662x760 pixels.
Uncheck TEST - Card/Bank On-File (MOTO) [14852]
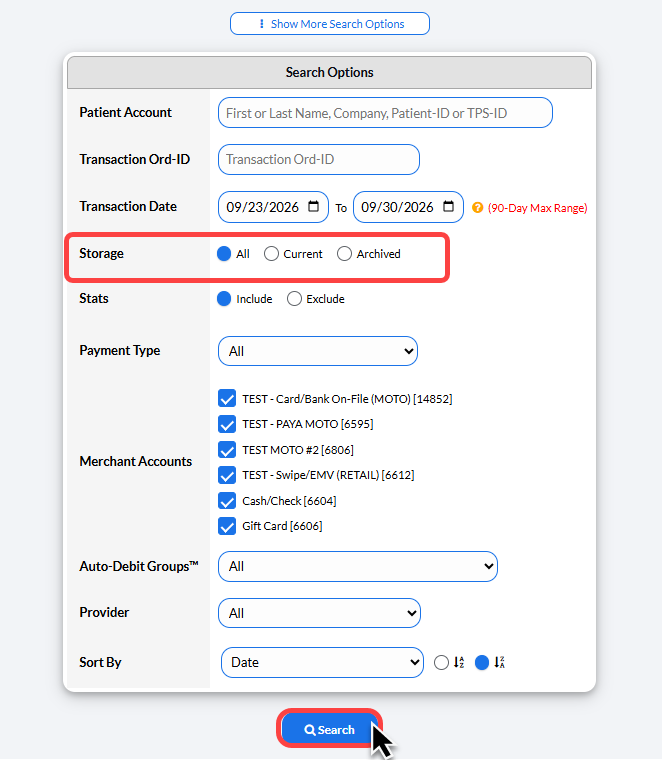227,398
